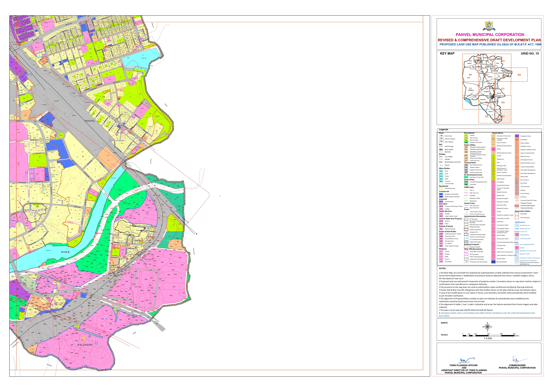
Task: Click the compass rose north arrow symbol
Action: (487, 327)
